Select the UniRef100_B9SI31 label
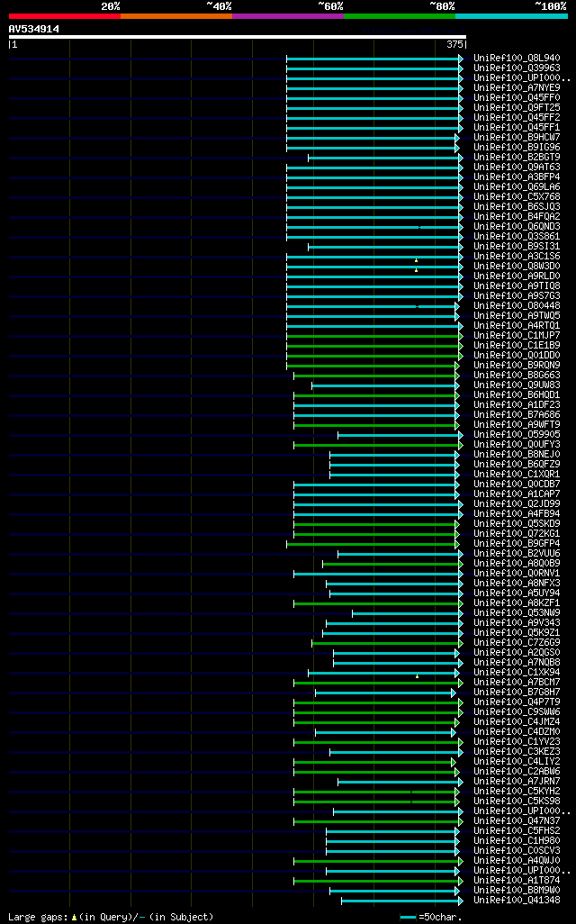The image size is (576, 924). point(517,247)
